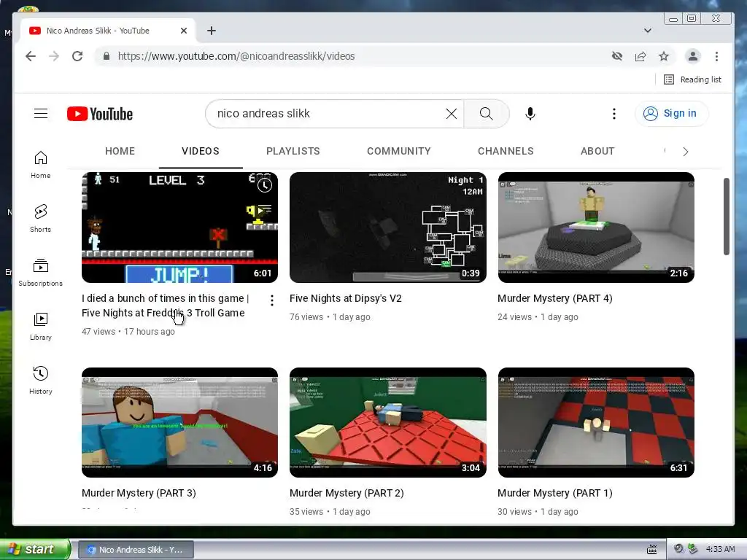Click the share page icon in address bar
Screen dimensions: 747x560
click(x=640, y=56)
